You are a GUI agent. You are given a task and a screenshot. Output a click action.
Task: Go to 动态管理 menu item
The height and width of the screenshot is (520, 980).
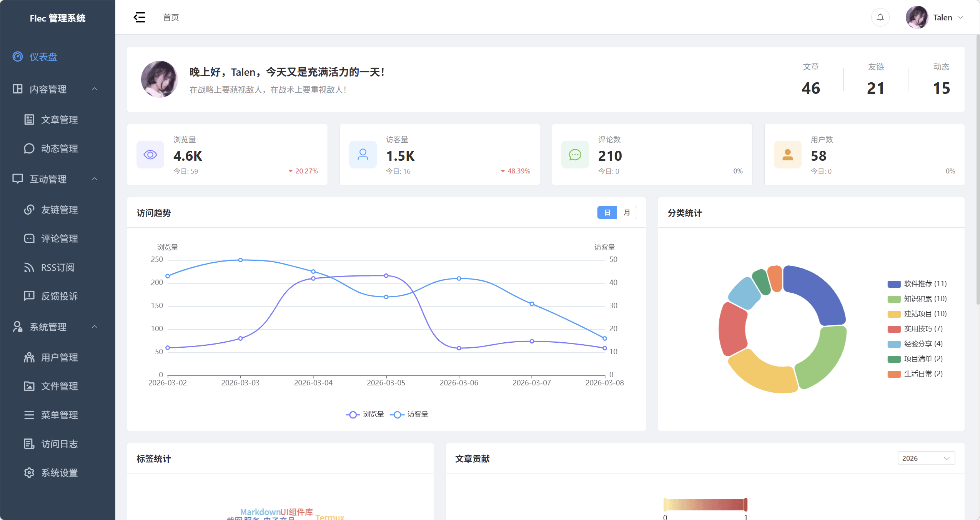[x=58, y=148]
